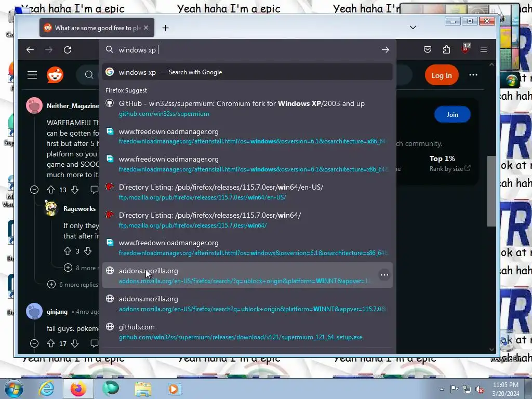Click the Reddit Log In button
The width and height of the screenshot is (532, 399).
(442, 75)
